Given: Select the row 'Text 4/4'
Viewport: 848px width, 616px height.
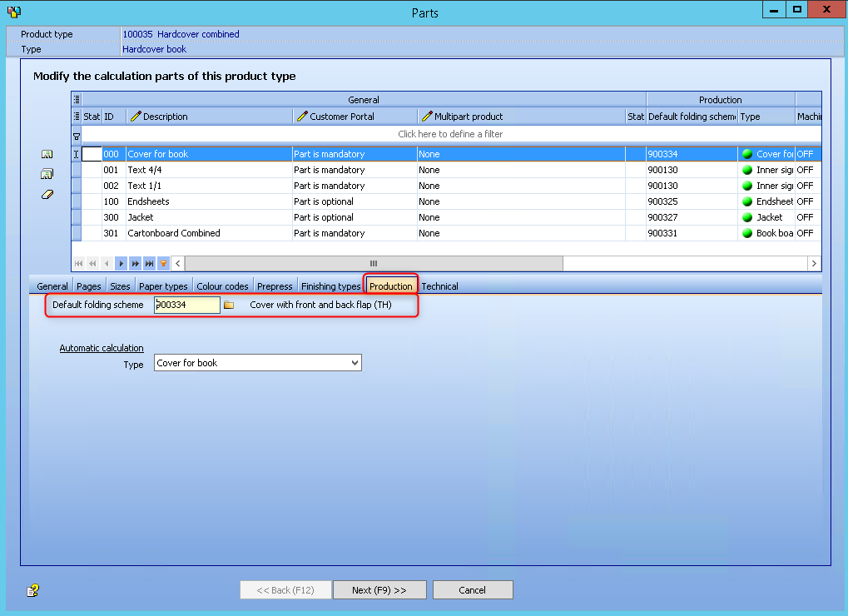Looking at the screenshot, I should point(446,170).
